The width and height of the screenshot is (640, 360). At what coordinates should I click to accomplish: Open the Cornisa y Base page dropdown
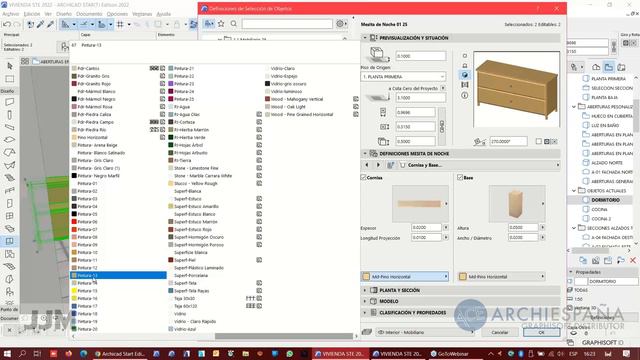[x=478, y=165]
